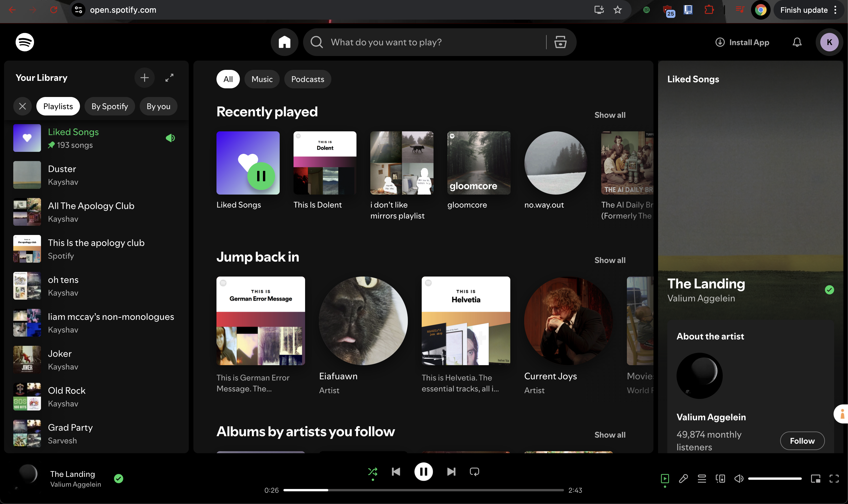The width and height of the screenshot is (848, 504).
Task: Open Connect to a device icon
Action: 720,479
